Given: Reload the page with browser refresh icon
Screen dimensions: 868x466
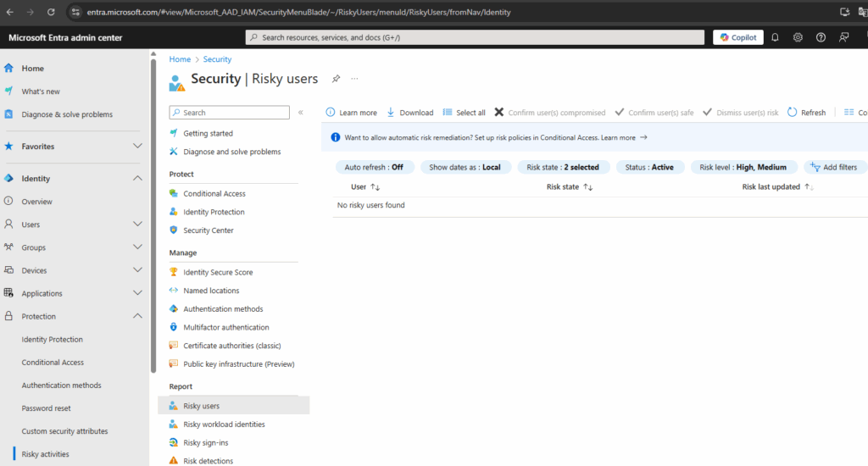Looking at the screenshot, I should (50, 12).
